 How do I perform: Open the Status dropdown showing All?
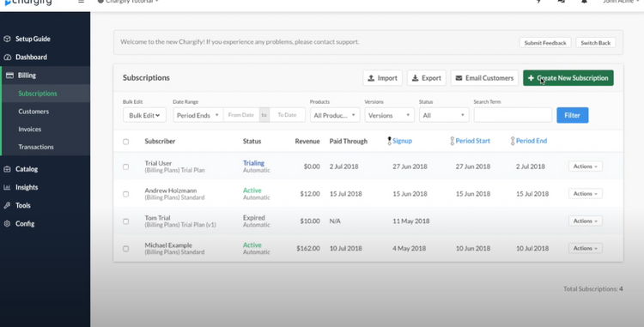coord(444,115)
